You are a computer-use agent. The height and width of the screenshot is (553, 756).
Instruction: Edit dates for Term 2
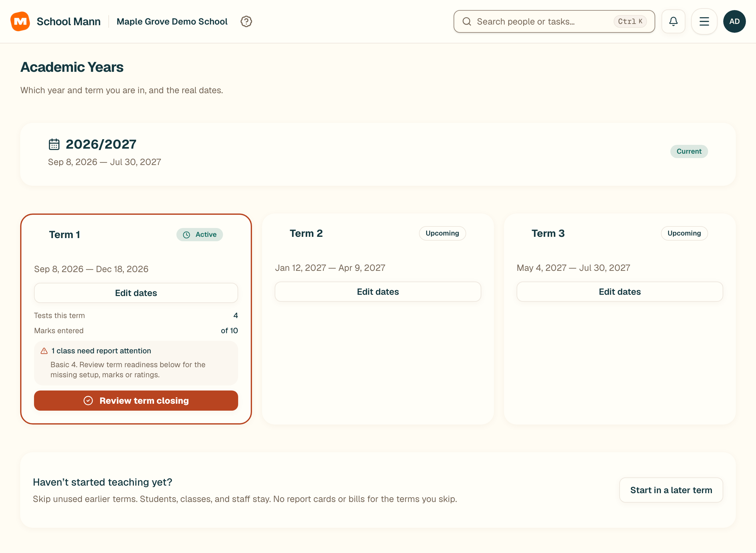378,292
